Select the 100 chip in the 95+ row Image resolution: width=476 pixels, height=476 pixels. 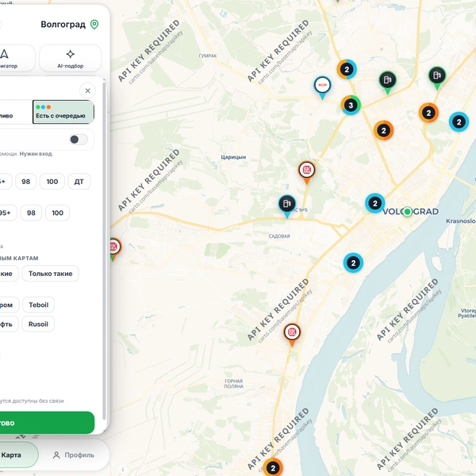click(57, 213)
